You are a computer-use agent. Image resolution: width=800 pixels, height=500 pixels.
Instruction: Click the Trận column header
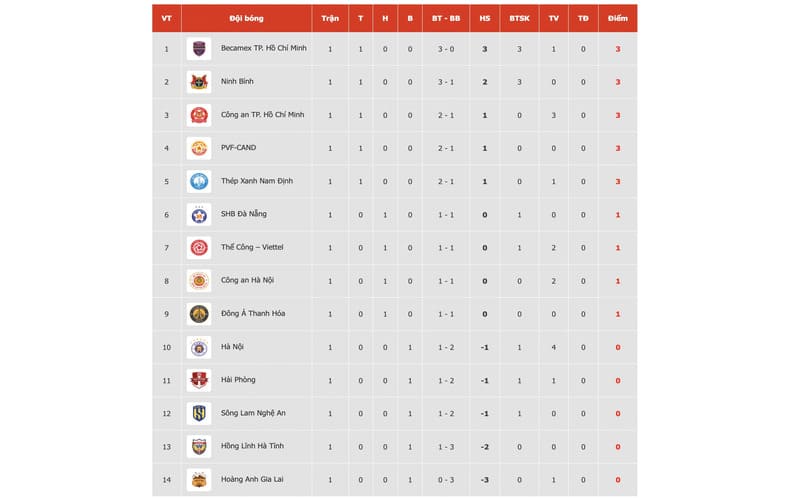(x=331, y=18)
